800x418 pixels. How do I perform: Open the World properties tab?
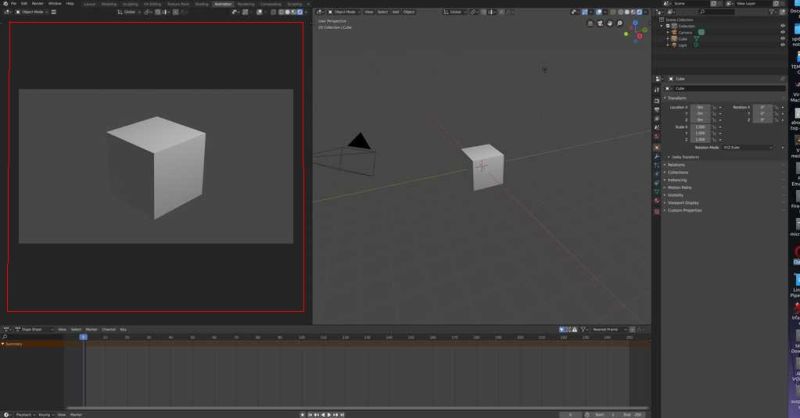click(657, 136)
